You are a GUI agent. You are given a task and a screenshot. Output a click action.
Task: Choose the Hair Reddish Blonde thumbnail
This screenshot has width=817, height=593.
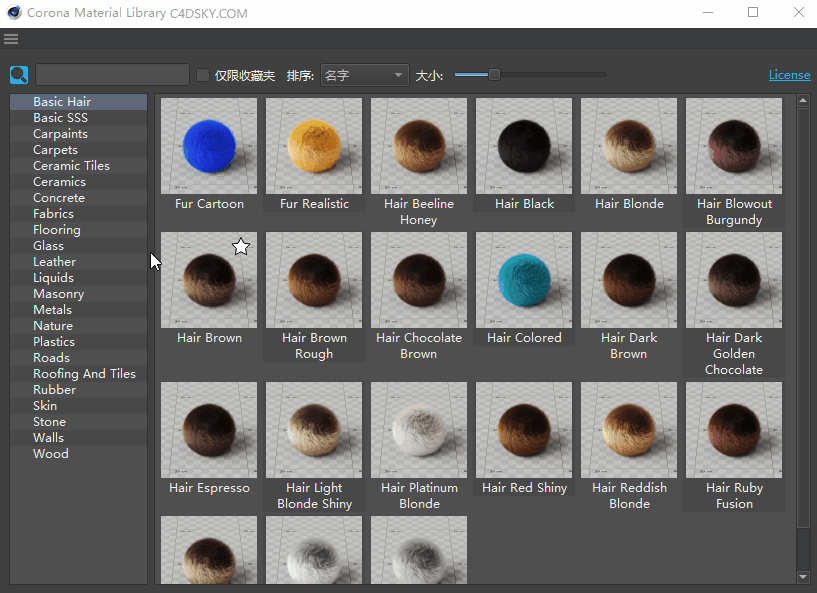pyautogui.click(x=629, y=430)
